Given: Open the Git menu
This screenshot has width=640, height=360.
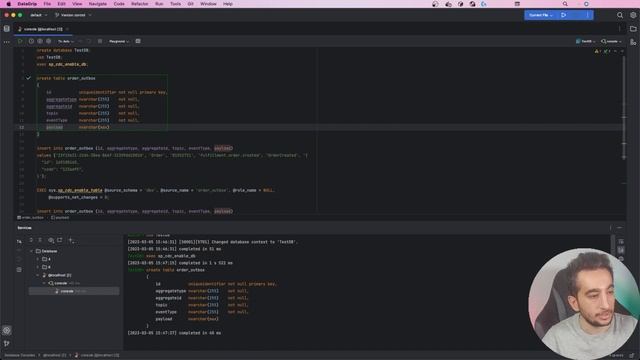Looking at the screenshot, I should [x=191, y=4].
